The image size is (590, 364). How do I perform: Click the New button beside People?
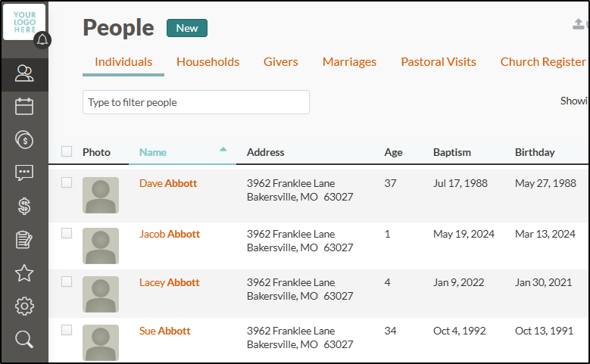pos(187,28)
